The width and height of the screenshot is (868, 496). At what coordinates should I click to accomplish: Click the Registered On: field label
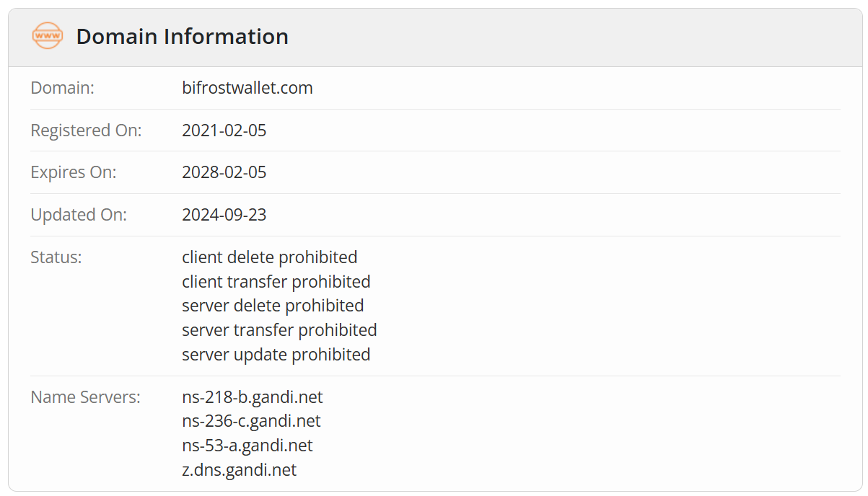click(x=87, y=130)
